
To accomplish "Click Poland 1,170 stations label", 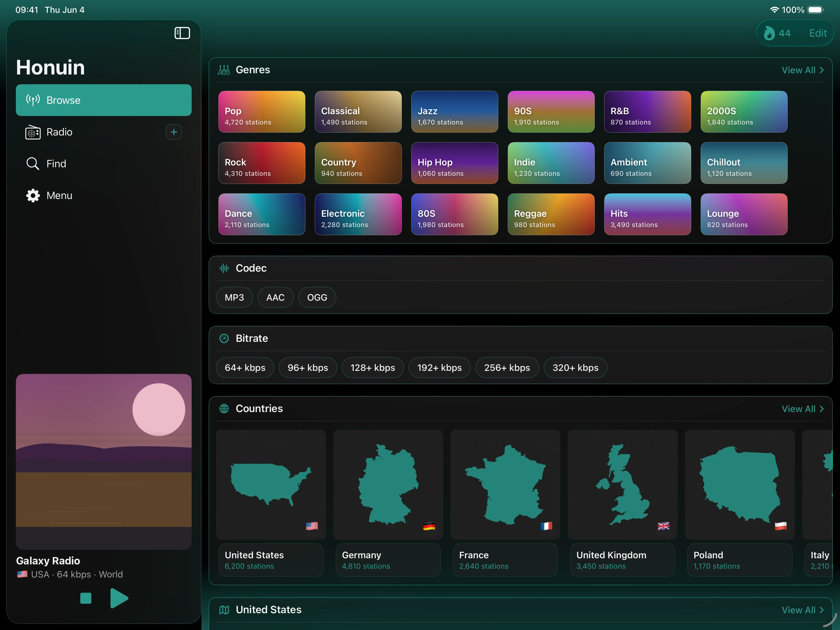I will tap(740, 560).
